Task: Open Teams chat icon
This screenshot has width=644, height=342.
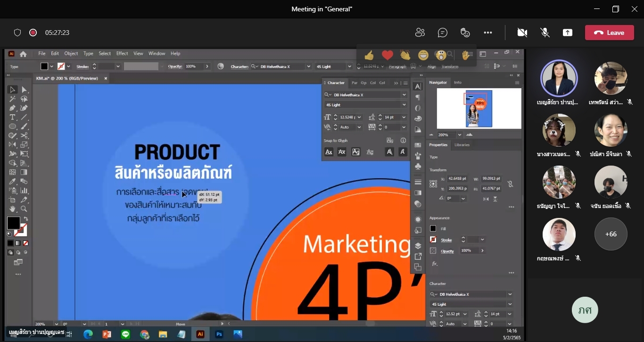Action: 442,33
